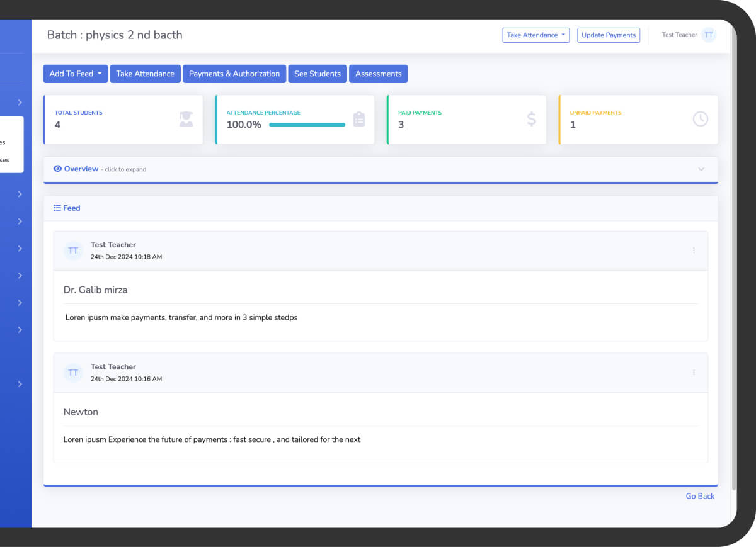Open the Take Attendance dropdown in the header
Image resolution: width=756 pixels, height=547 pixels.
coord(536,35)
